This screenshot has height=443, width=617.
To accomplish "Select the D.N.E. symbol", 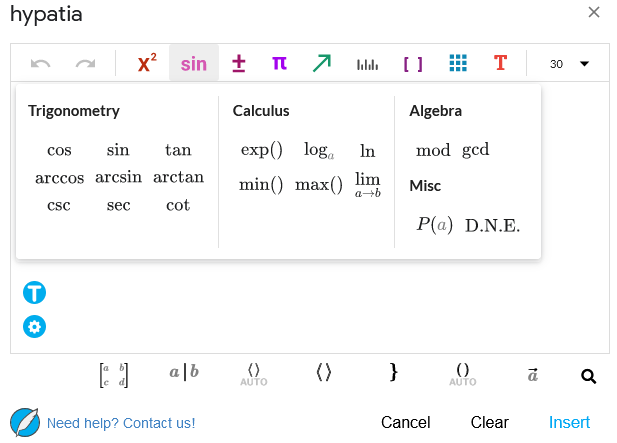I will pyautogui.click(x=492, y=225).
